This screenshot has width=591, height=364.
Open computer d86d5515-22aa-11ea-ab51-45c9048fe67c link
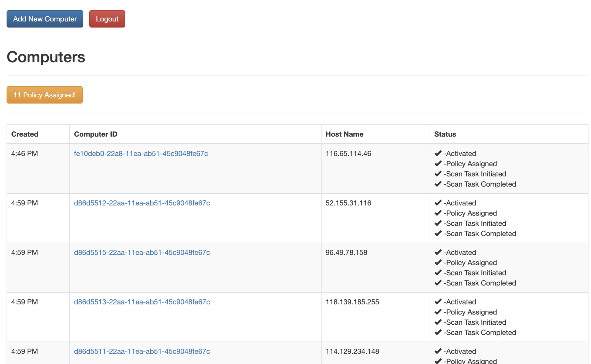142,252
